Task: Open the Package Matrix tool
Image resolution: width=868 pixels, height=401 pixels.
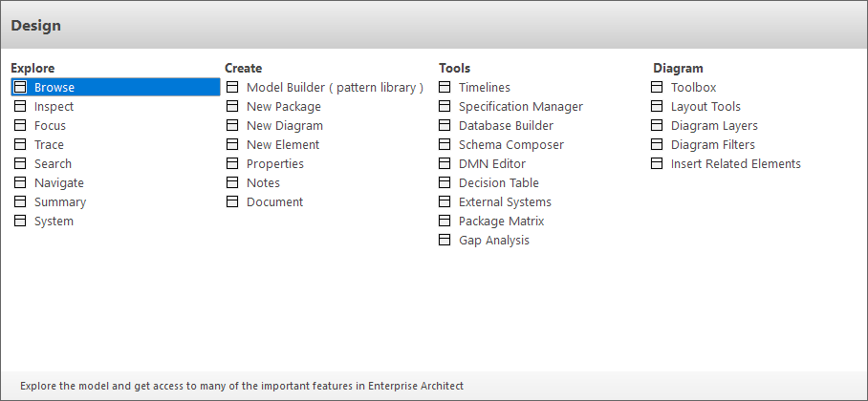Action: tap(501, 221)
